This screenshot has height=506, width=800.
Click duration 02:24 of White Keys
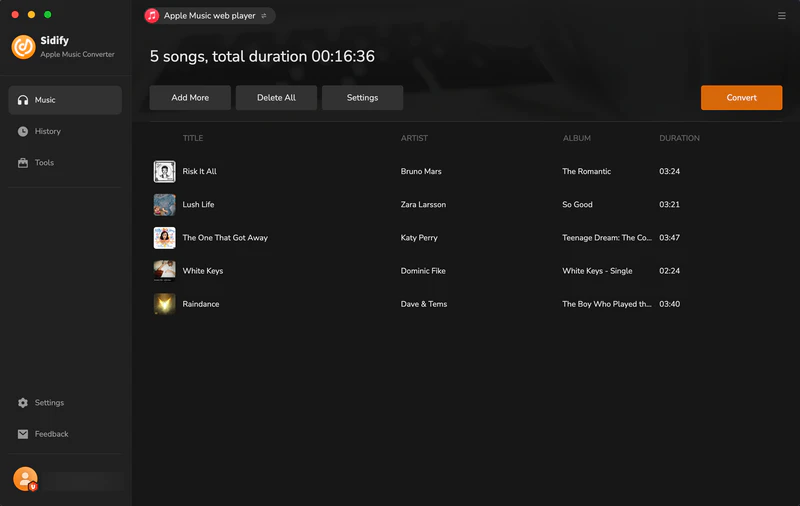[669, 271]
